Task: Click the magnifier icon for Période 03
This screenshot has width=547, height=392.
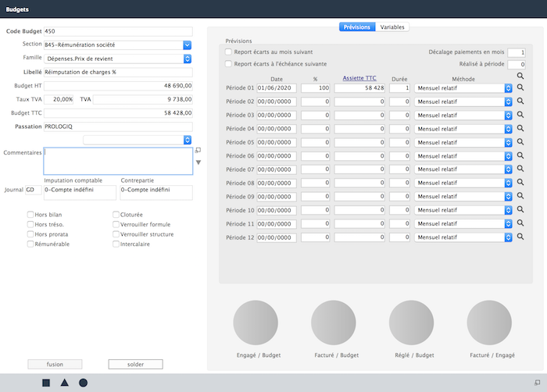Action: [520, 115]
